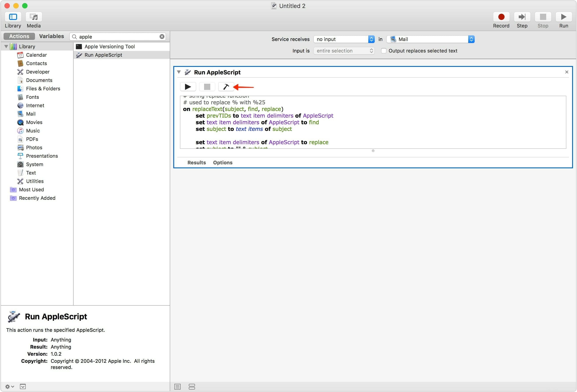The height and width of the screenshot is (392, 577).
Task: Click the Step toolbar button
Action: [x=522, y=17]
